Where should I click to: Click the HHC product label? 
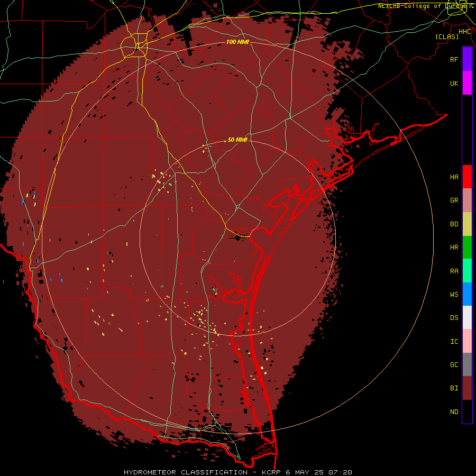click(465, 32)
